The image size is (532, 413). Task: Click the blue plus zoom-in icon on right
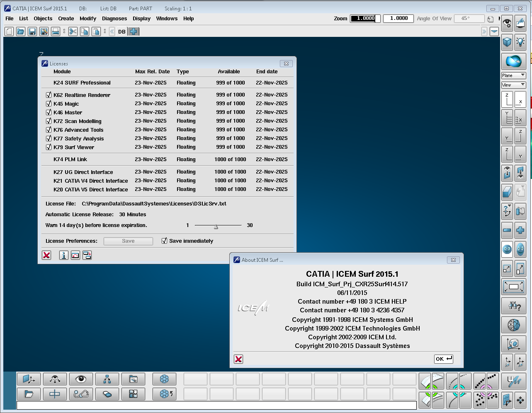520,230
